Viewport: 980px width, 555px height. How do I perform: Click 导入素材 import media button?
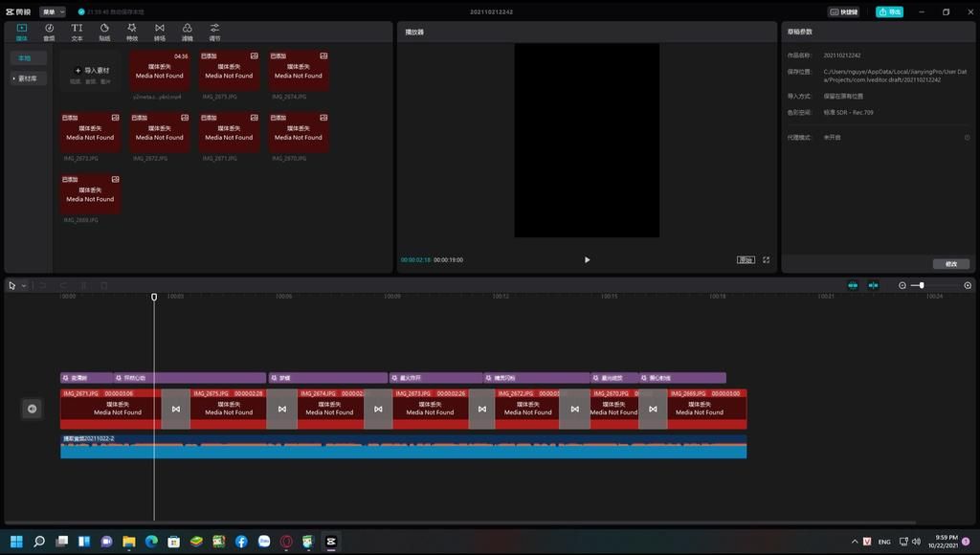(92, 71)
